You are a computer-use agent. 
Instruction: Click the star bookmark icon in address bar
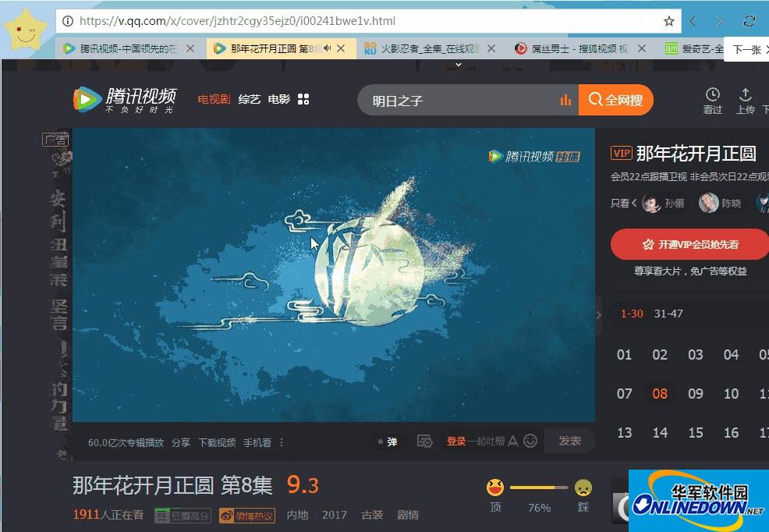[x=669, y=20]
